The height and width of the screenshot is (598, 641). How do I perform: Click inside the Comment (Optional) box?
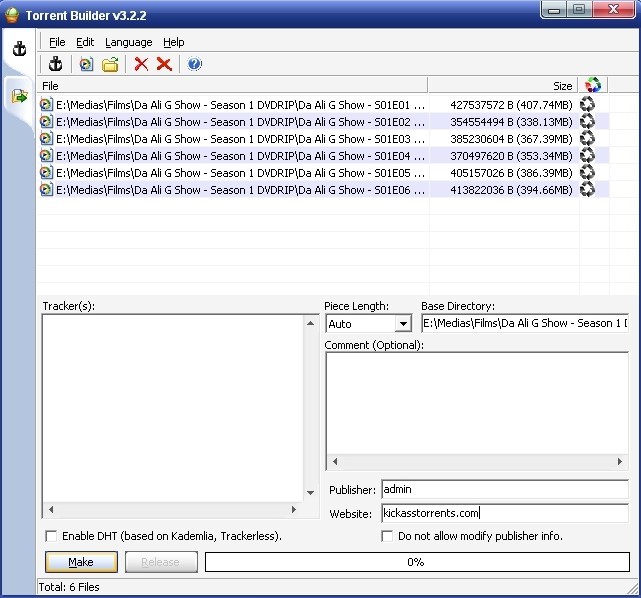pos(477,403)
